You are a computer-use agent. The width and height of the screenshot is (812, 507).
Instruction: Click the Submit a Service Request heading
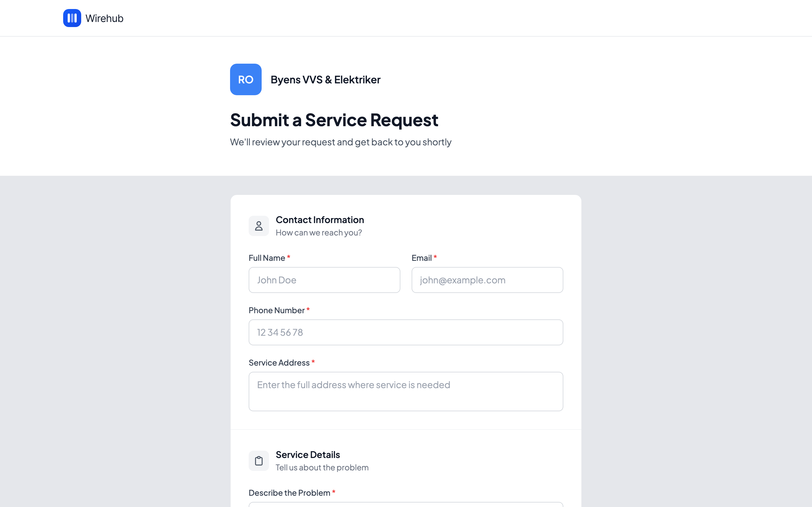click(x=334, y=120)
